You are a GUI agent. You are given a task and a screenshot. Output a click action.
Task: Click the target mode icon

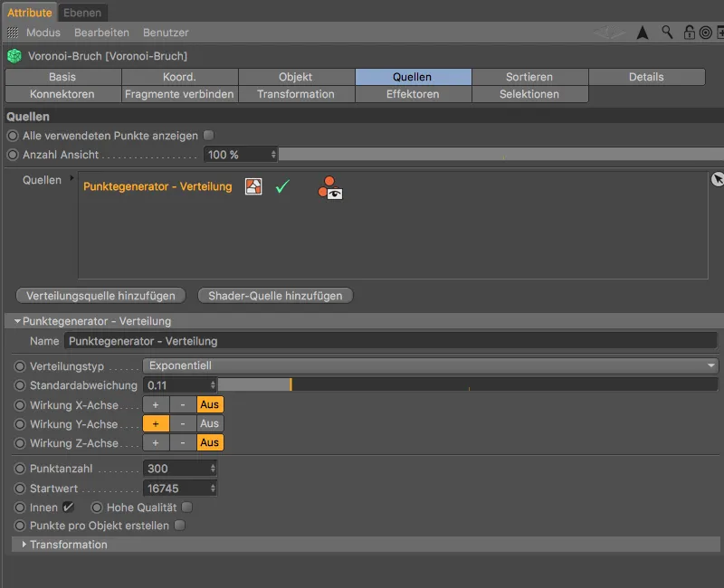pos(706,33)
